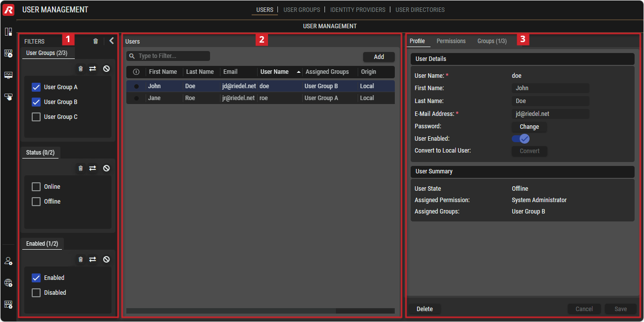The height and width of the screenshot is (322, 644).
Task: Open the USER DIRECTORIES tab
Action: click(420, 10)
